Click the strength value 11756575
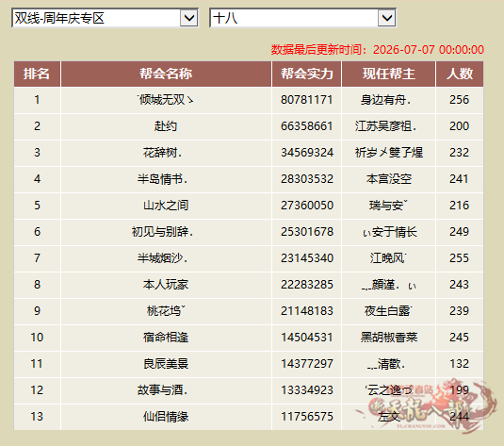 click(x=307, y=417)
